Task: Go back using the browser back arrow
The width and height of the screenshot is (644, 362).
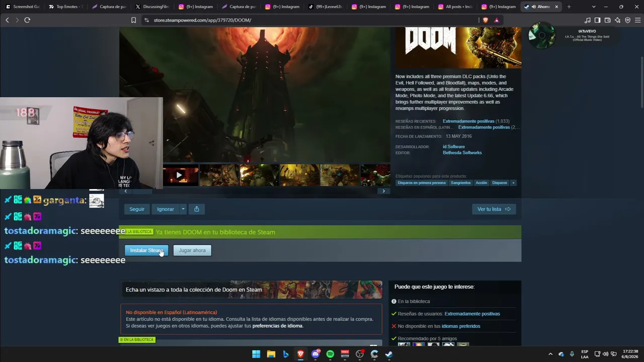Action: [x=7, y=20]
